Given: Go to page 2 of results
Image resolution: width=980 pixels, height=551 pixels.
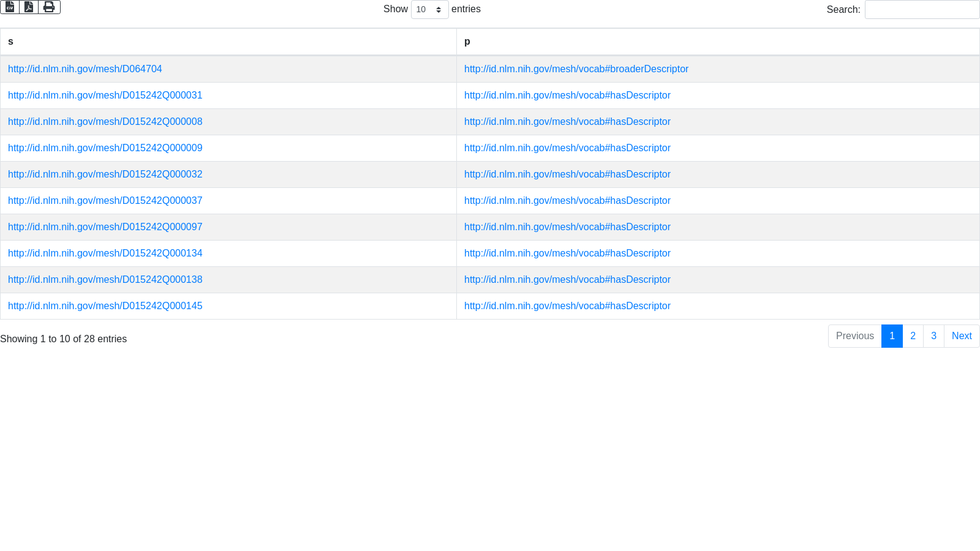Looking at the screenshot, I should (x=913, y=336).
